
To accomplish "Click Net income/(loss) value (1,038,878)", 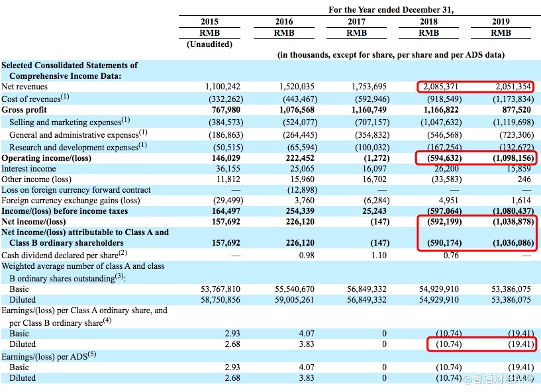I will 513,222.
